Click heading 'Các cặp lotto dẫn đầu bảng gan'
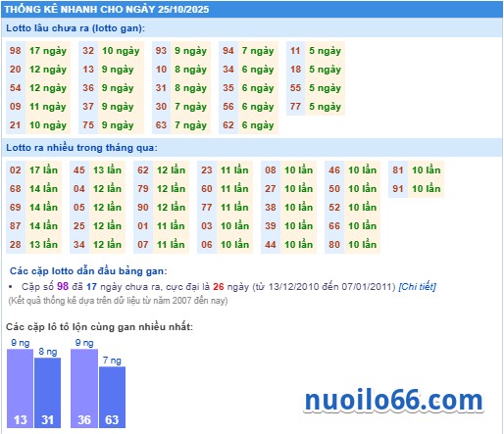The image size is (504, 434). pyautogui.click(x=88, y=271)
